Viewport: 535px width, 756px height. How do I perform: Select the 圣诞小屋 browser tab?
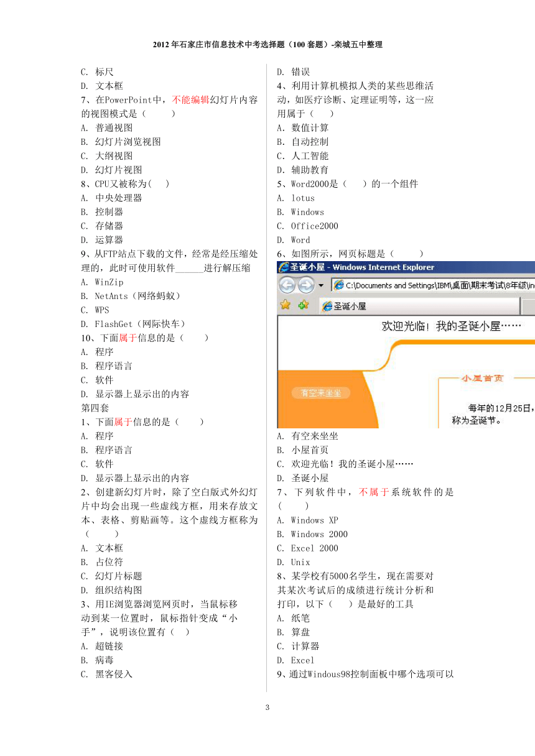click(x=419, y=306)
